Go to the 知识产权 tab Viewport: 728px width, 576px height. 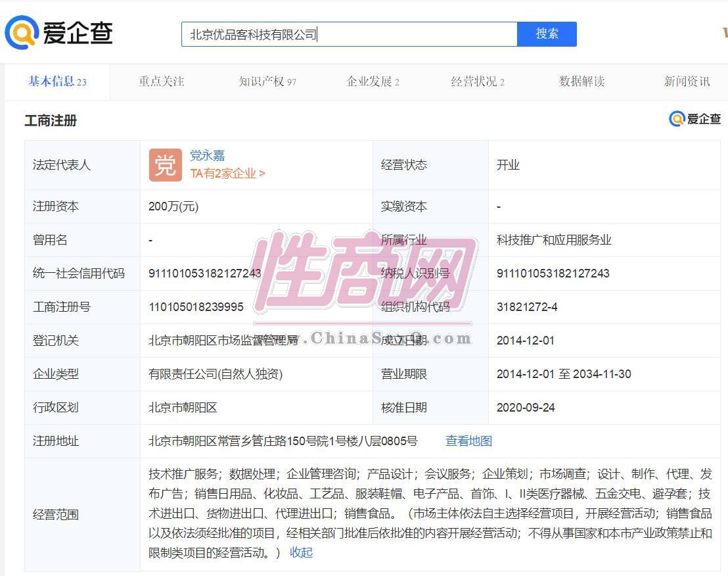click(267, 82)
